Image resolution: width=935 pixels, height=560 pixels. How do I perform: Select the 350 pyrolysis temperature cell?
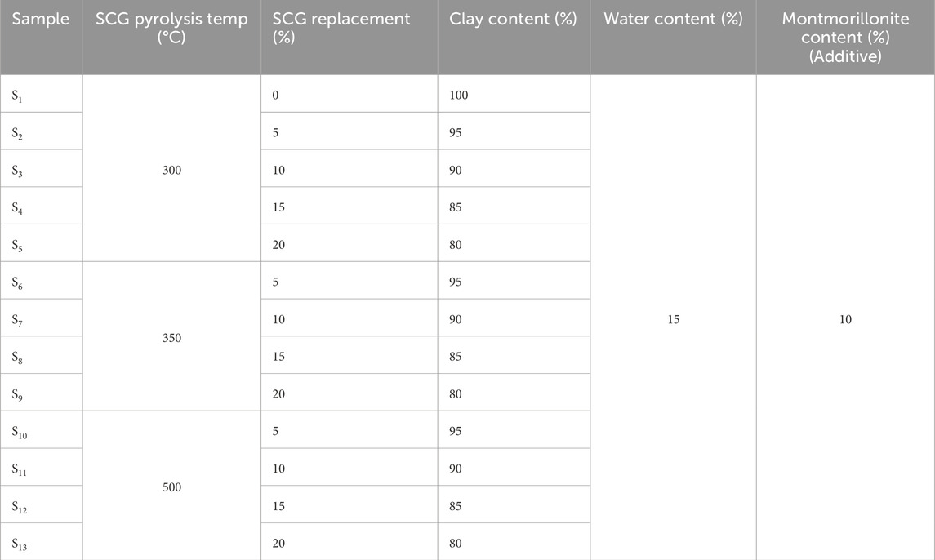172,338
